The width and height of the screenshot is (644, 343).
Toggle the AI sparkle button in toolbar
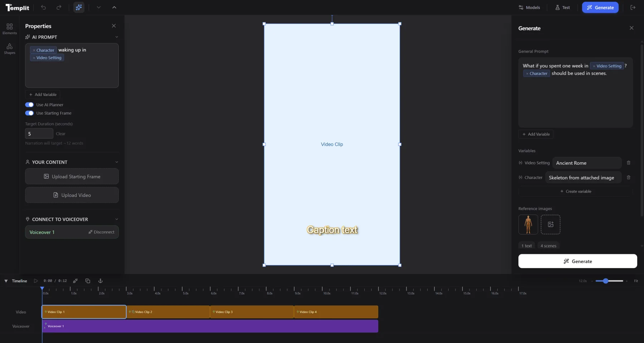[x=79, y=8]
